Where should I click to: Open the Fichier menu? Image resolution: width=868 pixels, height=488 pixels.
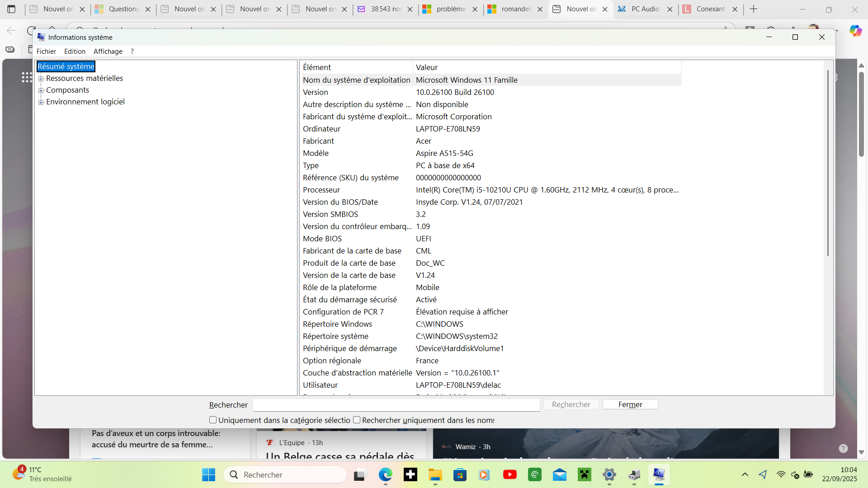[46, 52]
